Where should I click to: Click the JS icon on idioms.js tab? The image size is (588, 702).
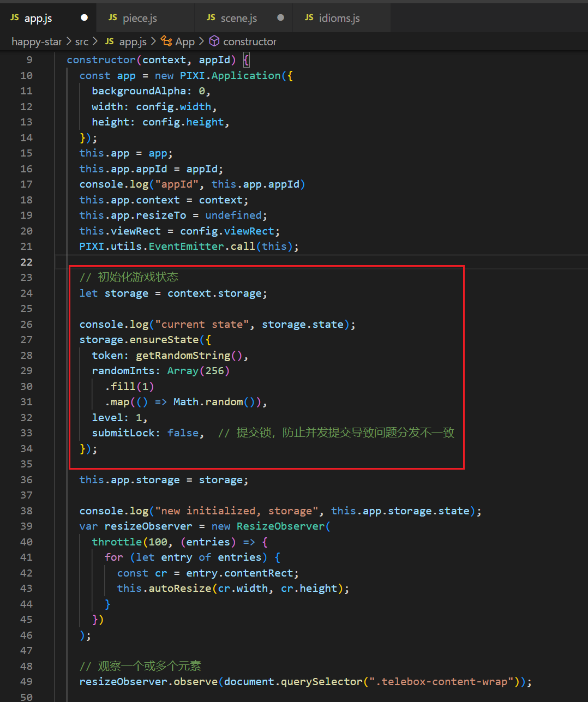(x=309, y=17)
